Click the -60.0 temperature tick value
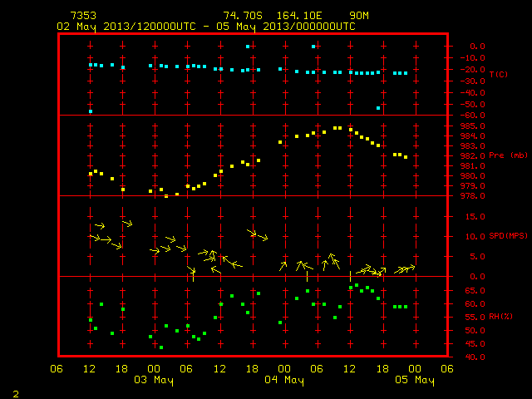 [x=473, y=116]
